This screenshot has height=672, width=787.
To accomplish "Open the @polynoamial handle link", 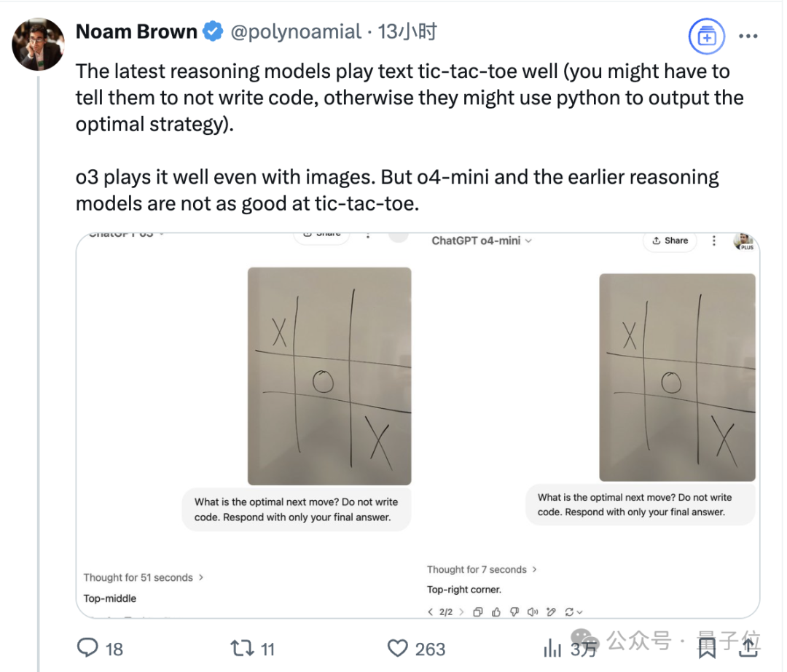I will point(296,31).
